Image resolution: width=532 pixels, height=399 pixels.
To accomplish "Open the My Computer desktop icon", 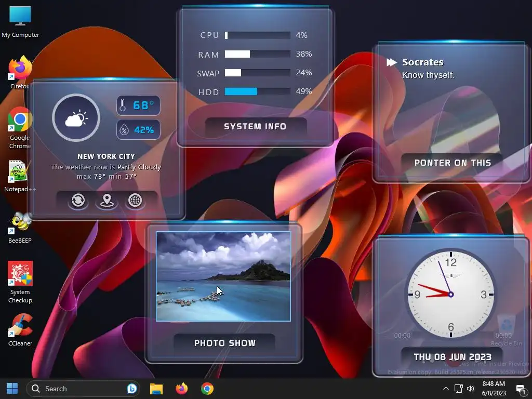I will [x=20, y=22].
